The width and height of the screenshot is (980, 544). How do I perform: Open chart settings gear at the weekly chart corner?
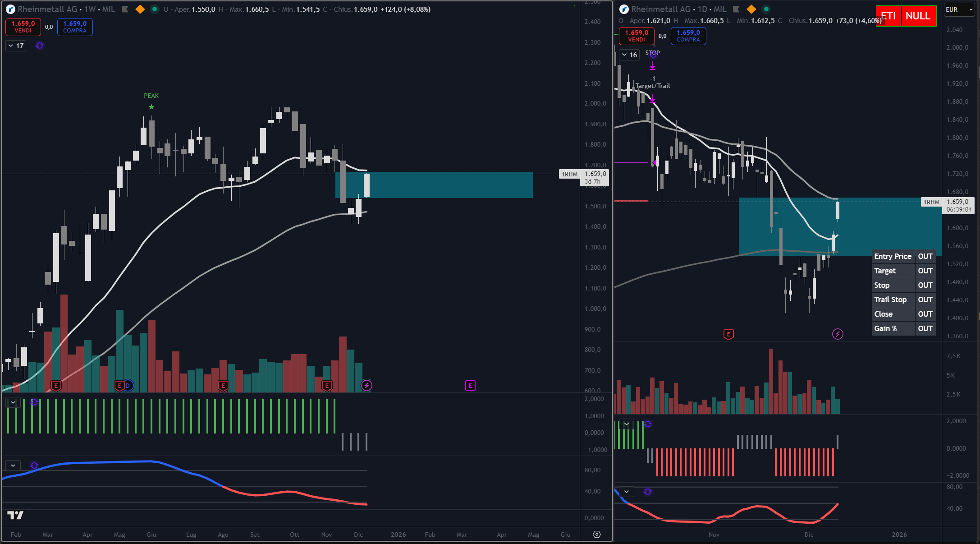(x=597, y=534)
